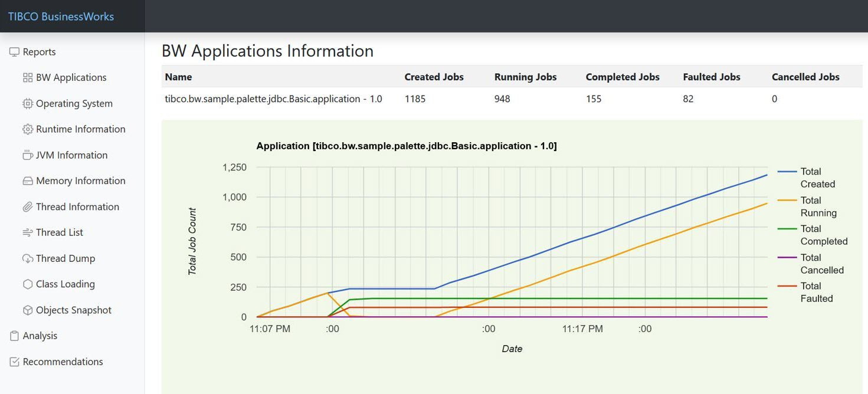Click the Date axis label
This screenshot has height=394, width=868.
[x=512, y=349]
